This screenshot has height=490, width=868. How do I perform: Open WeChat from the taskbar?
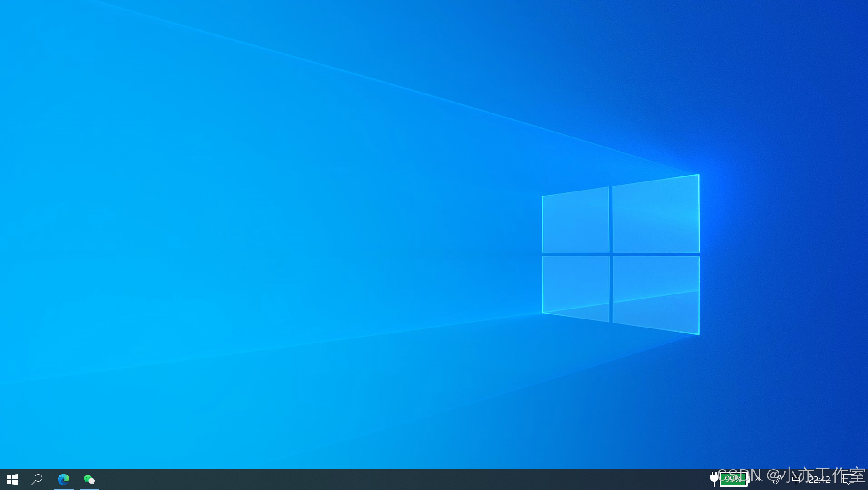point(89,480)
